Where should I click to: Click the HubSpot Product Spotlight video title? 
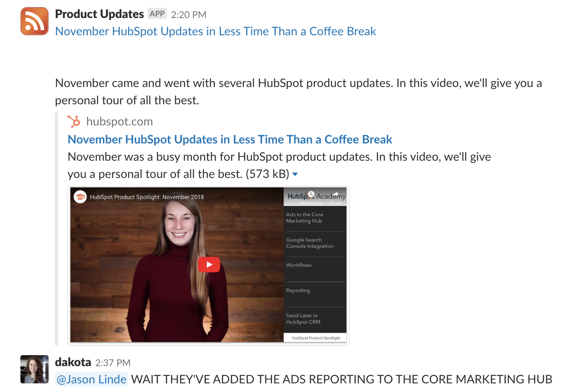point(147,197)
